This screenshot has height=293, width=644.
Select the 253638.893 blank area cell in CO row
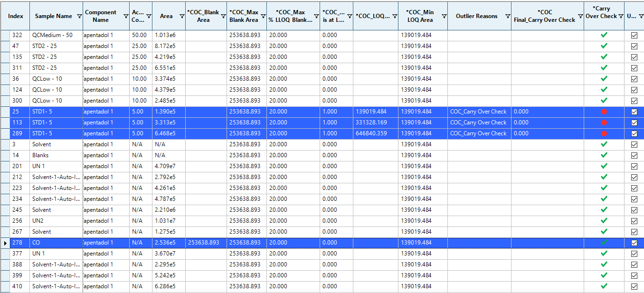coord(206,243)
